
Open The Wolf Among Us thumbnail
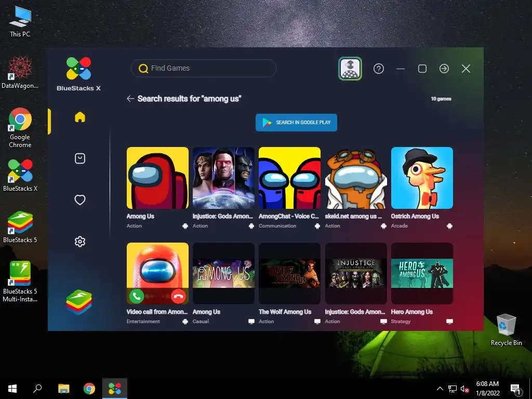click(x=289, y=273)
